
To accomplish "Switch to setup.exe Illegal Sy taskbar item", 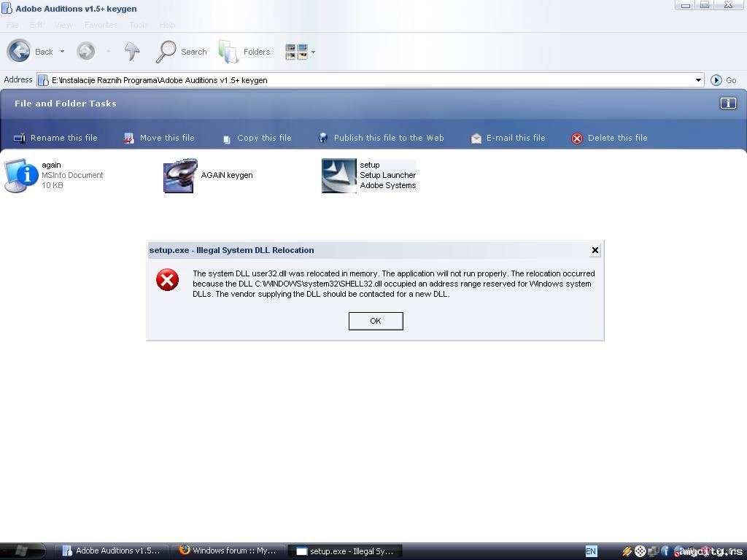I will 345,551.
